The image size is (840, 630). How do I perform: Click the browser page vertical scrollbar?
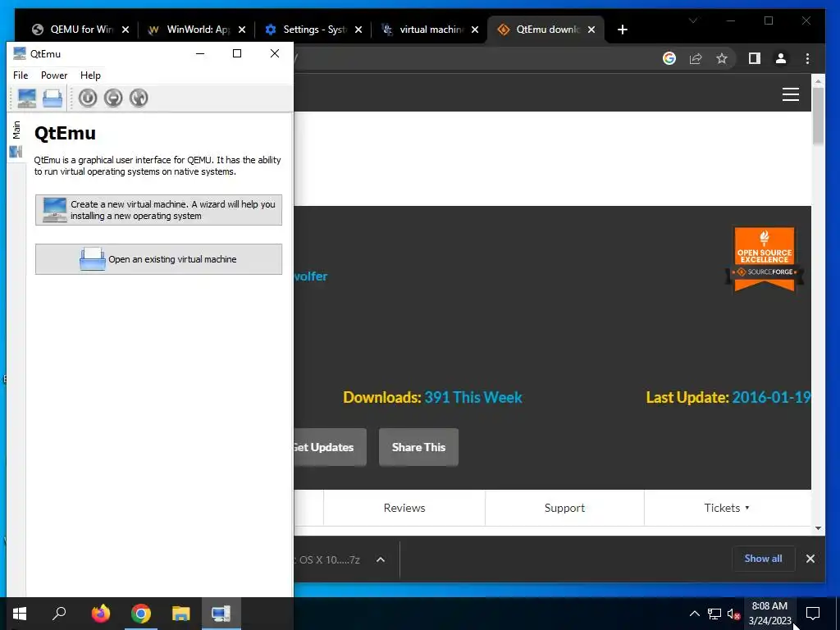tap(818, 116)
